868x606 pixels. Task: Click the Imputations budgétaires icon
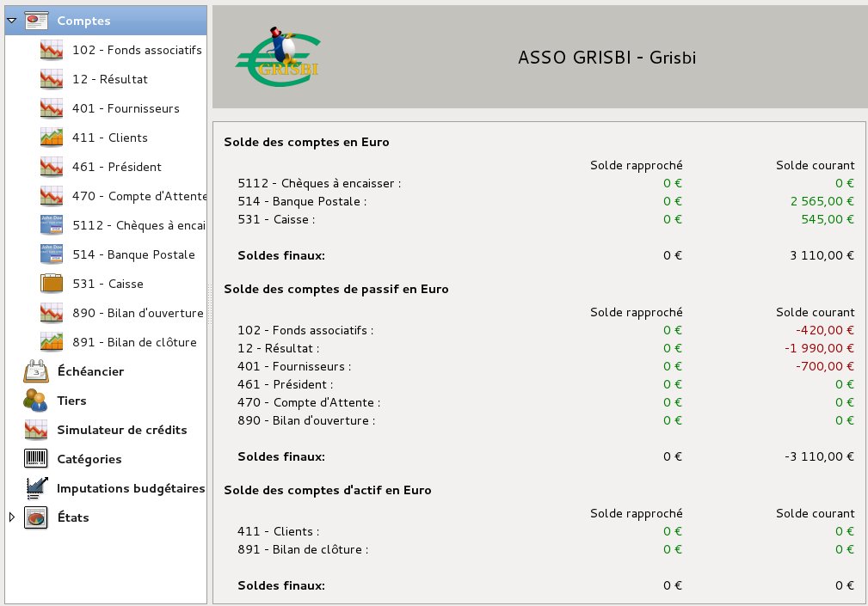35,488
